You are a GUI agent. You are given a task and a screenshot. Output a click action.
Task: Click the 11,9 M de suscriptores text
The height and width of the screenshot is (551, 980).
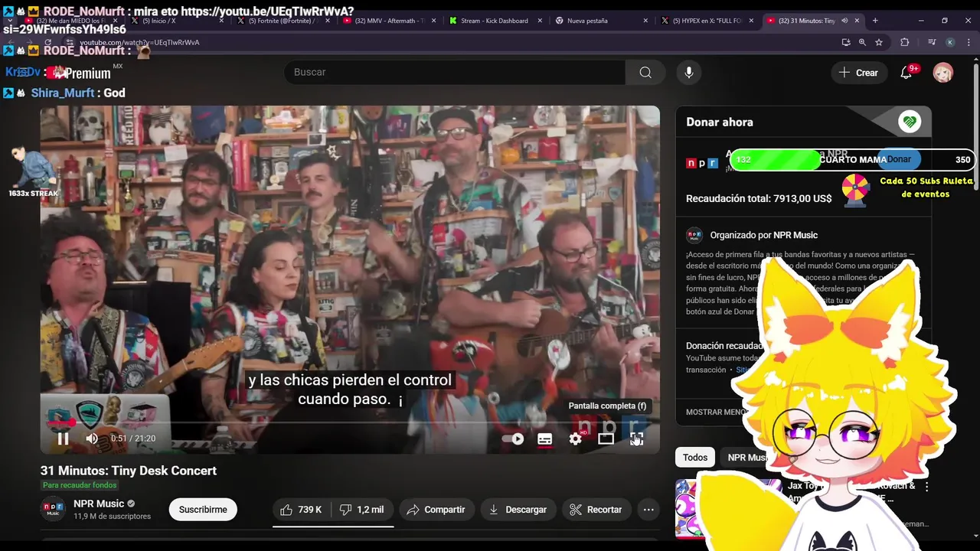112,517
